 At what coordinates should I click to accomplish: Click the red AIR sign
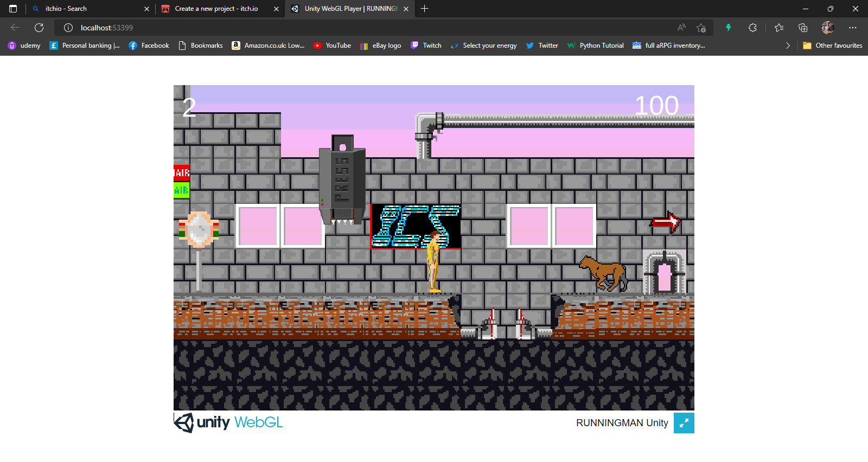point(182,173)
